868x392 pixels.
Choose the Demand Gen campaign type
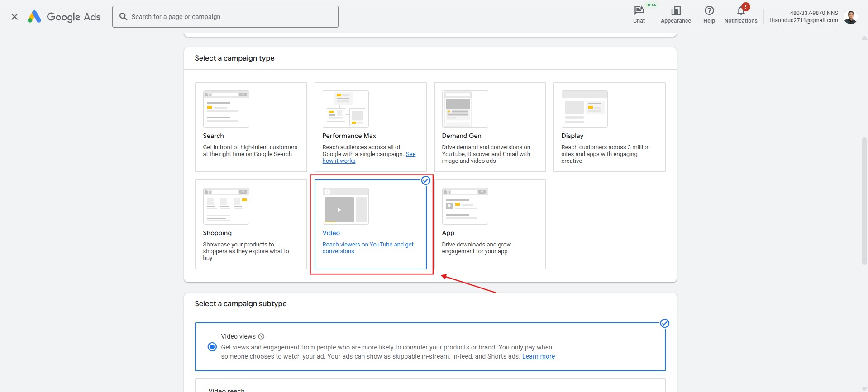pyautogui.click(x=490, y=127)
